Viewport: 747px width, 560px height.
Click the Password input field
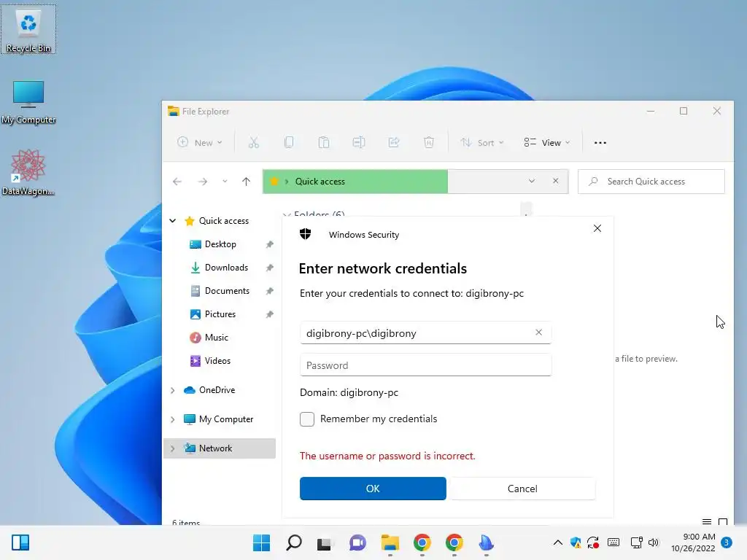point(426,365)
